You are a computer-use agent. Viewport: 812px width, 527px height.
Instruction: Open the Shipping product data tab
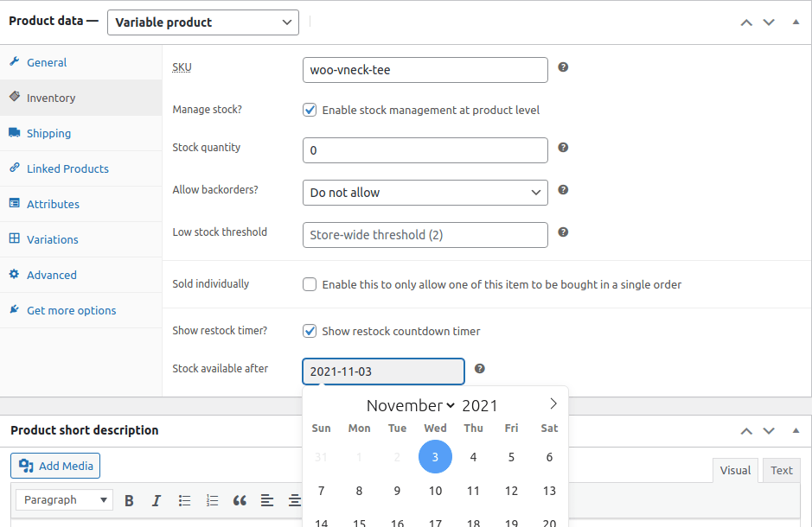pyautogui.click(x=48, y=133)
